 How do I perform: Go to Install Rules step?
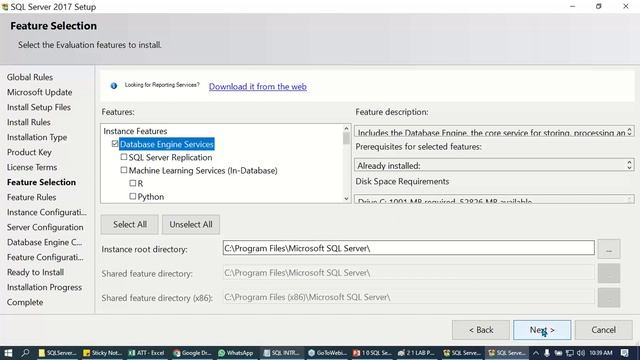pos(29,122)
